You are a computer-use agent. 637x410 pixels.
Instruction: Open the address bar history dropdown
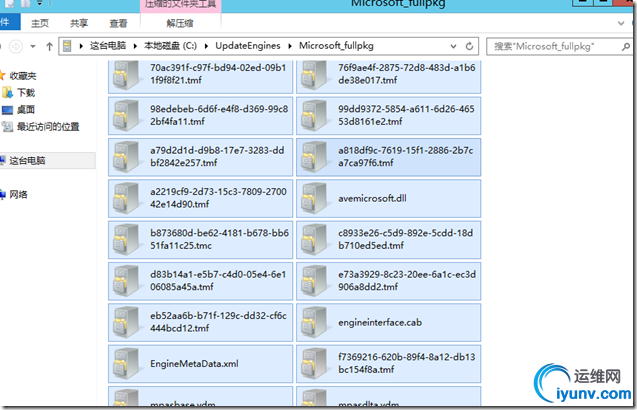pyautogui.click(x=453, y=46)
